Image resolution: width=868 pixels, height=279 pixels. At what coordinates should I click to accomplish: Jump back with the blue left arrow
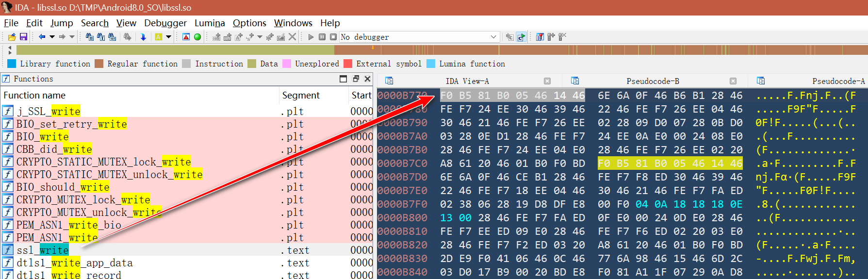42,37
